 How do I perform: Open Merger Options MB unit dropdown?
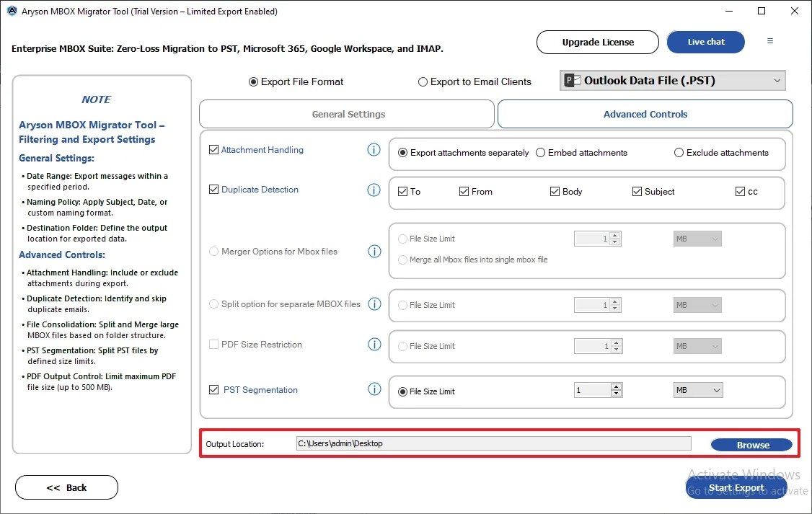tap(697, 239)
